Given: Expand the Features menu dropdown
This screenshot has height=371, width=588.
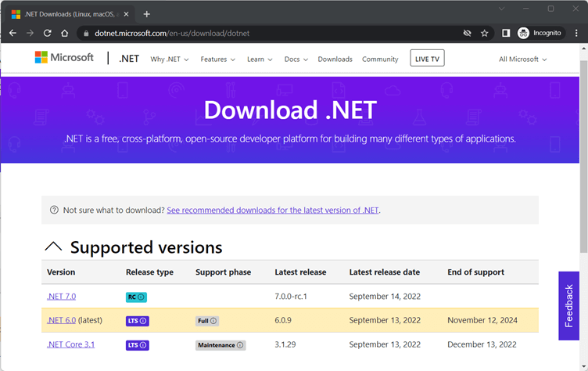Looking at the screenshot, I should pyautogui.click(x=217, y=59).
